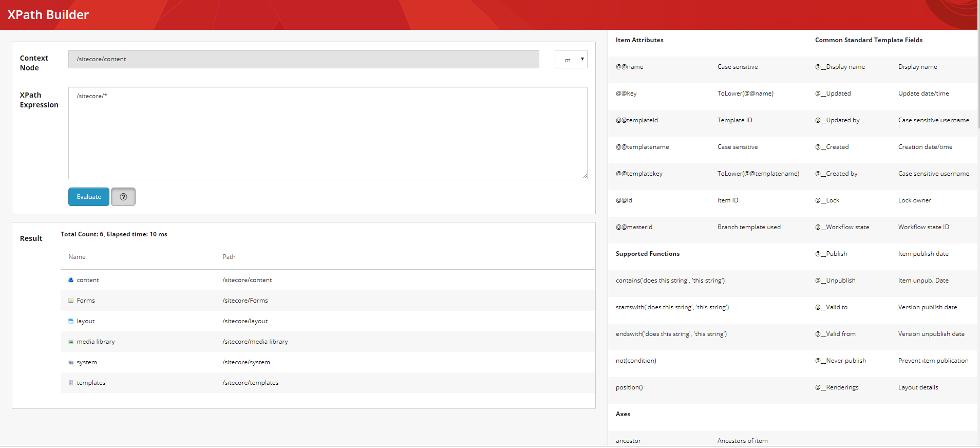Image resolution: width=980 pixels, height=448 pixels.
Task: Click the content item icon in results
Action: coord(71,280)
